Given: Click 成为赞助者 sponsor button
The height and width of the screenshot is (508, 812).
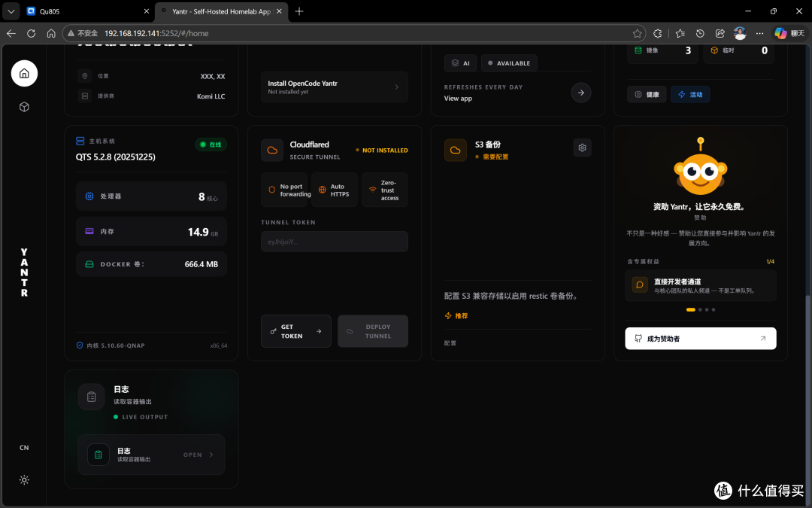Looking at the screenshot, I should point(700,339).
